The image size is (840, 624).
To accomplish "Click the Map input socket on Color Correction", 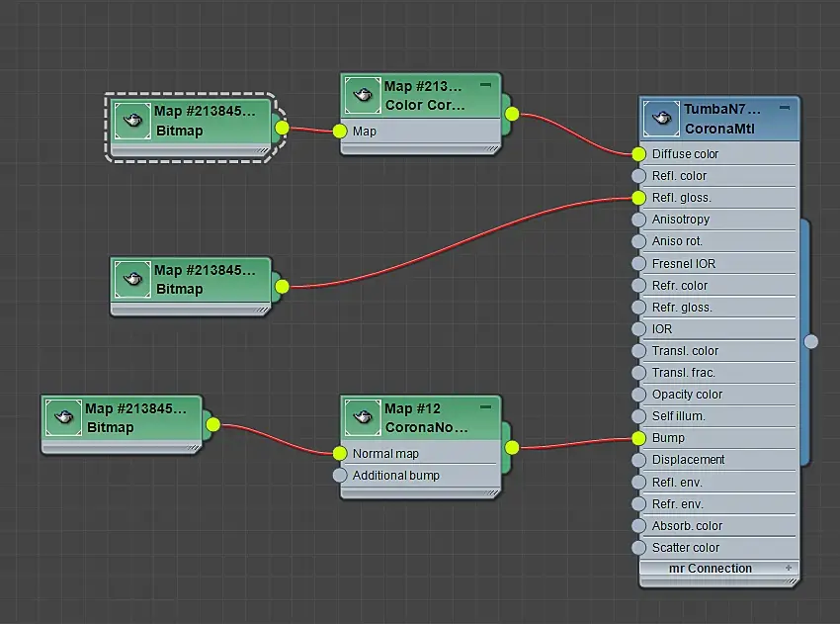I will coord(340,132).
